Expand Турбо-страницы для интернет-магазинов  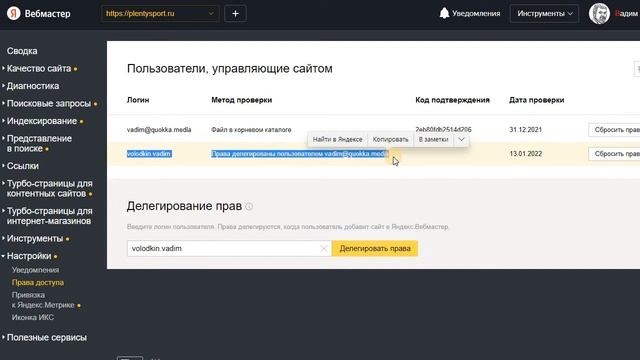(x=49, y=216)
